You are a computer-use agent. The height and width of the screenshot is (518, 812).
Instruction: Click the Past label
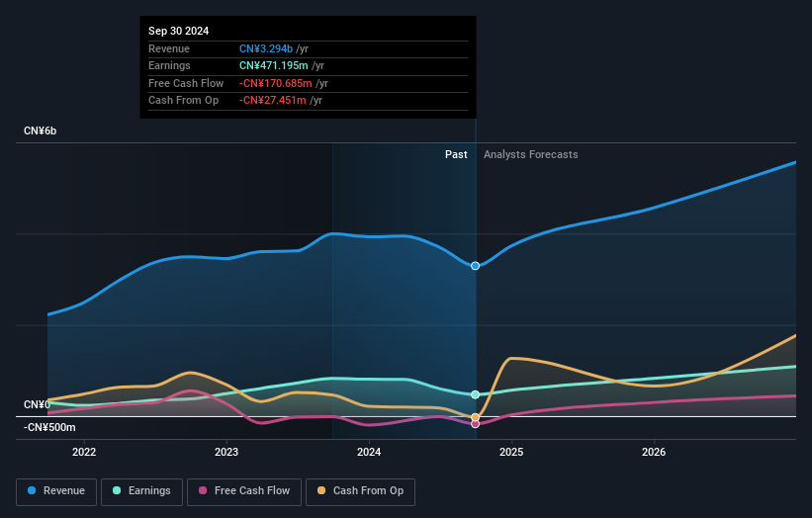click(456, 155)
